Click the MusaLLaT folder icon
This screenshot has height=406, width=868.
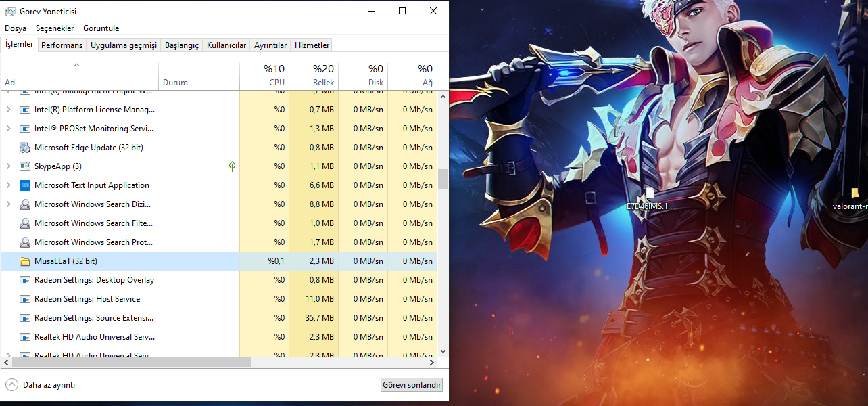pos(25,261)
